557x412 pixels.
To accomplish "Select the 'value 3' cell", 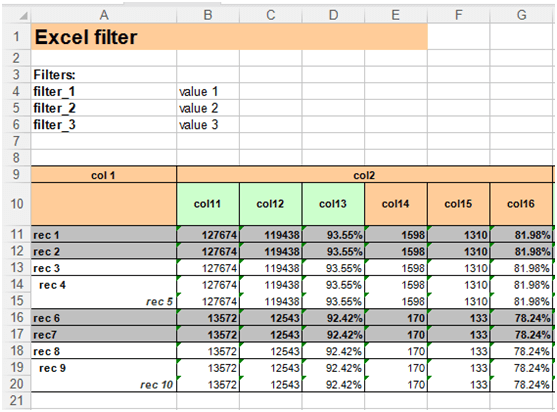I will coord(208,125).
